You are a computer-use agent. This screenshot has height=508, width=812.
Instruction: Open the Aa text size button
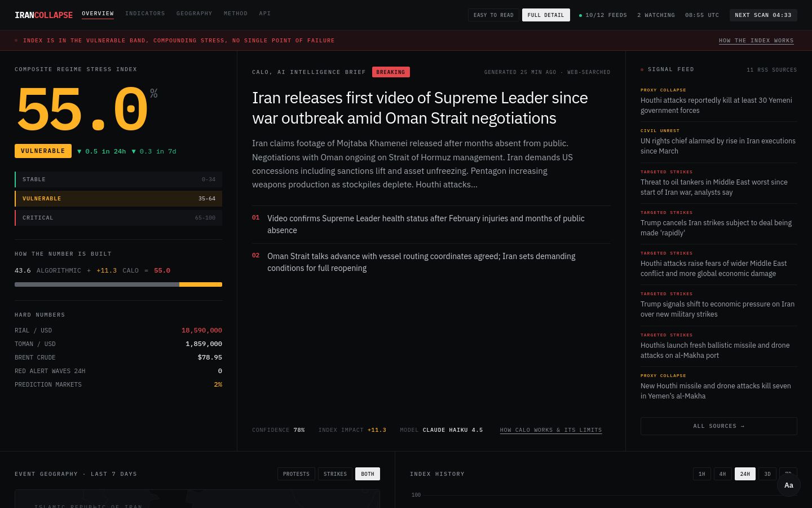click(789, 485)
